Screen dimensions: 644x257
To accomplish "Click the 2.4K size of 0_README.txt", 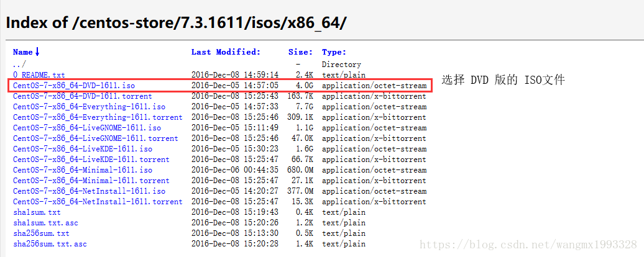I will [305, 75].
